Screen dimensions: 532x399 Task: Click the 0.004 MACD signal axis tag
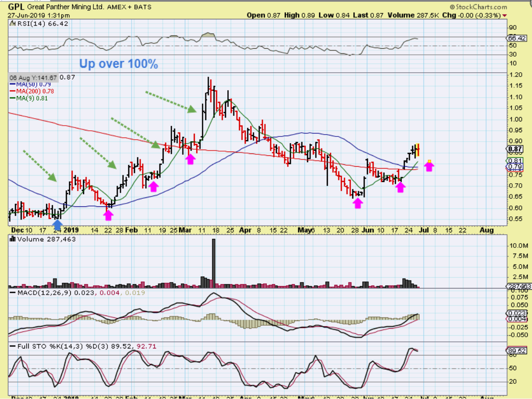click(x=516, y=319)
